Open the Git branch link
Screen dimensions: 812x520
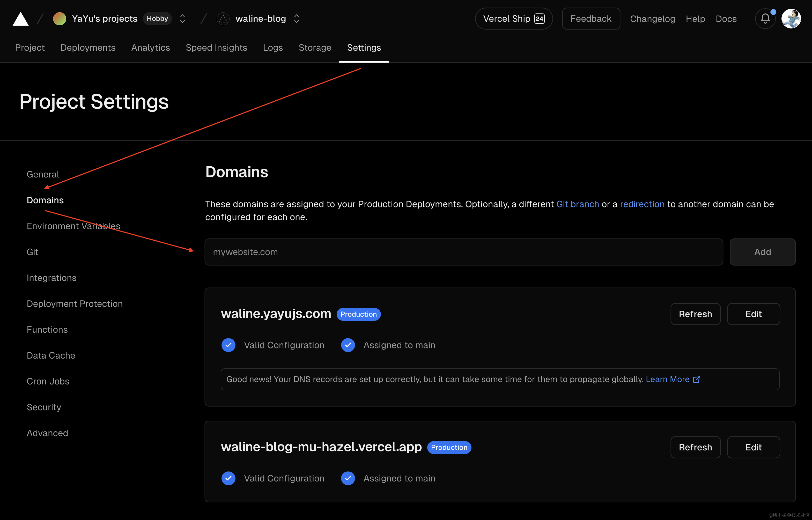point(577,204)
